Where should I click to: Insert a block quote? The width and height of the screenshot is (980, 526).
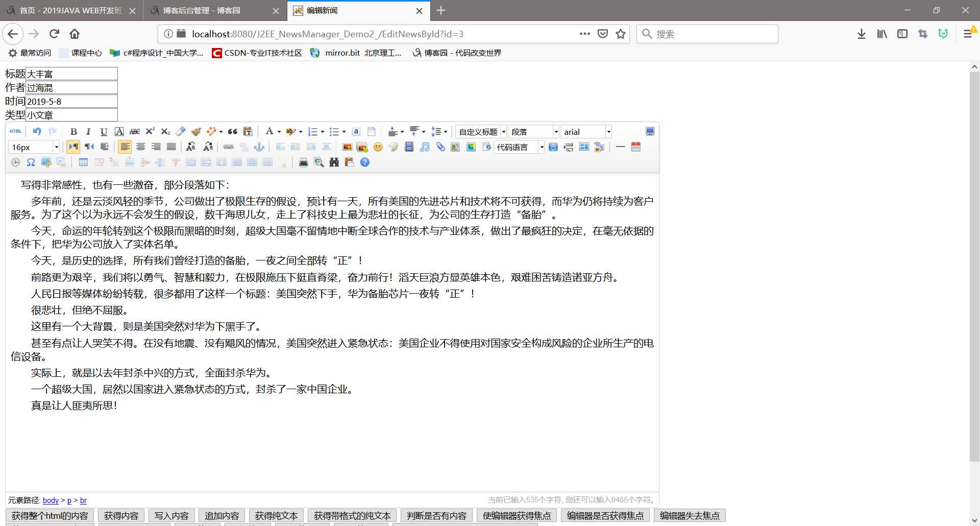[232, 132]
